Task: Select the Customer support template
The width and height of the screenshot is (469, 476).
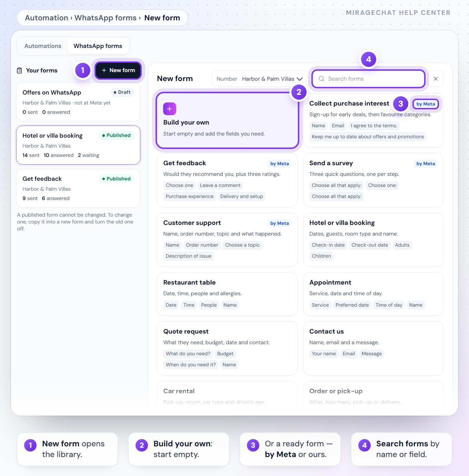Action: [227, 240]
